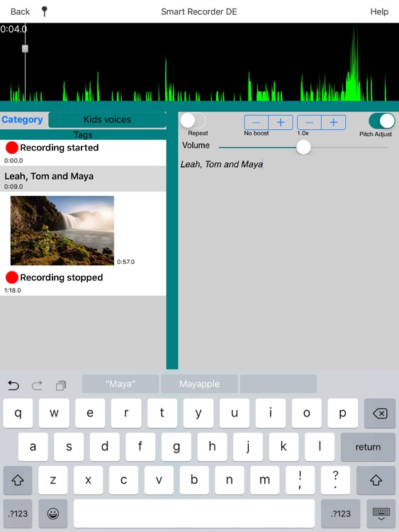Select the Leah, Tom and Maya tag
399x532 pixels.
pyautogui.click(x=83, y=179)
